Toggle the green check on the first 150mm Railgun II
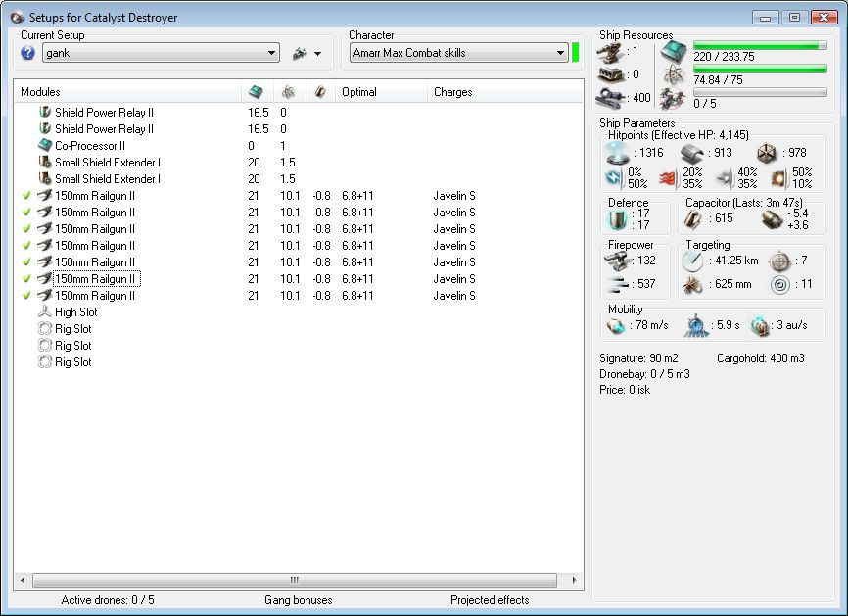The image size is (848, 616). (26, 195)
